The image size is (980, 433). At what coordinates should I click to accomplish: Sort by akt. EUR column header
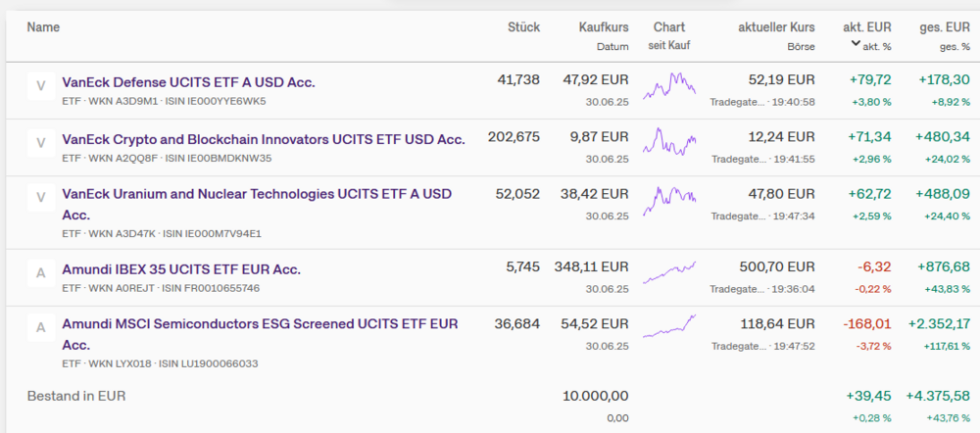[867, 27]
